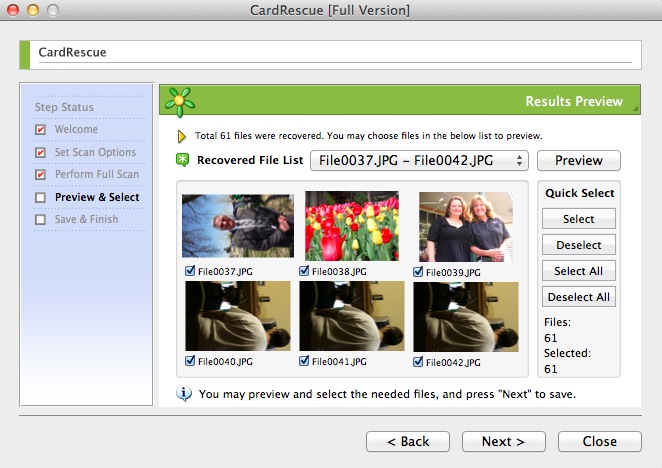Uncheck the File0037.JPG checkbox
This screenshot has height=468, width=662.
(x=190, y=271)
